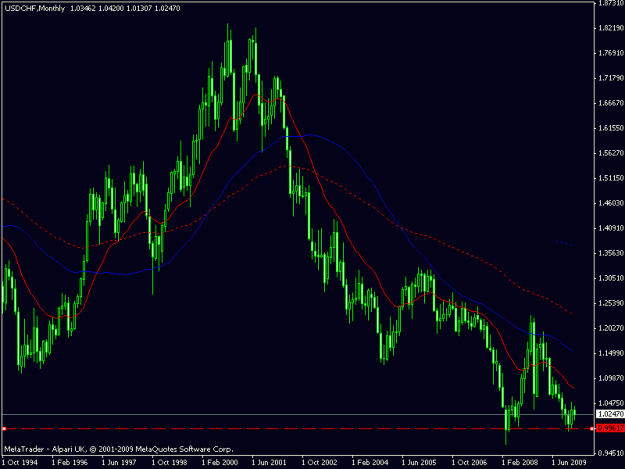
Task: Click the current price label 1.02470
Action: coord(610,414)
